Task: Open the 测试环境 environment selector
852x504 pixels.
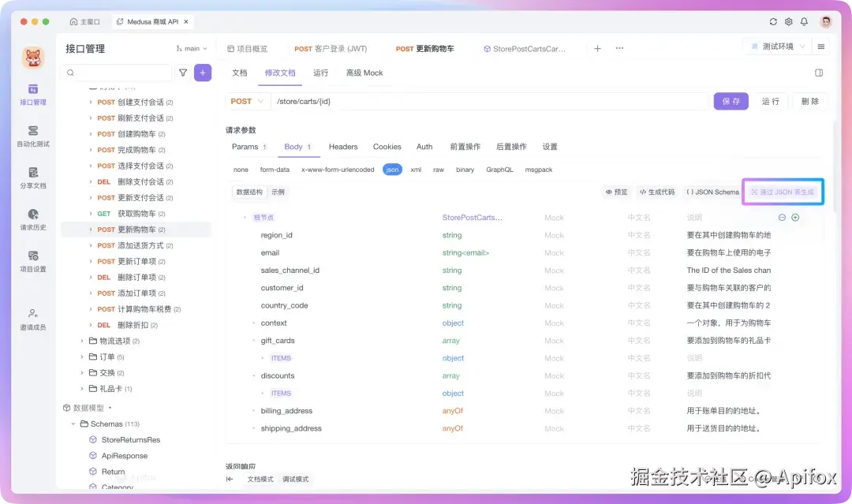Action: (777, 47)
